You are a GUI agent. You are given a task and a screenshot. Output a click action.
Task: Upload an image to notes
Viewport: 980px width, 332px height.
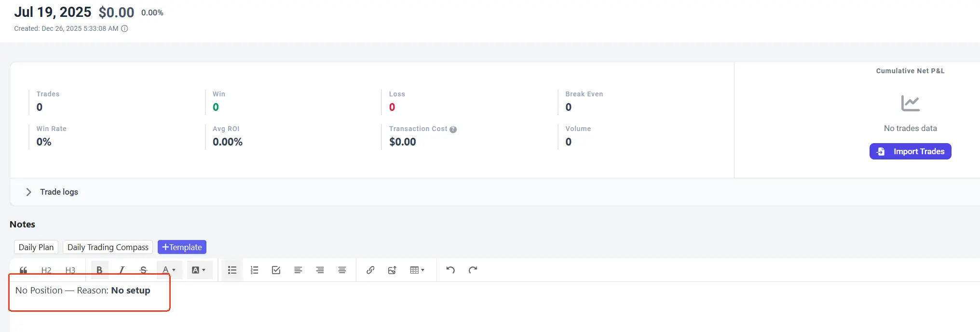pos(392,270)
